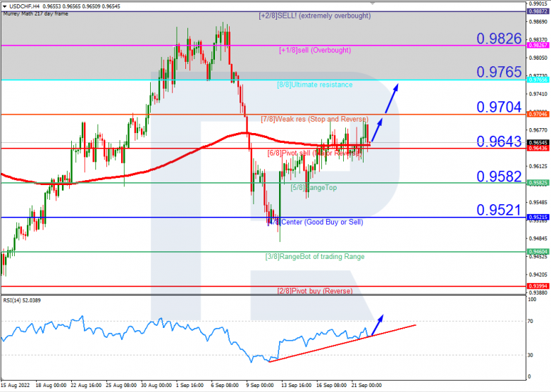Click the Murrey Math 217 day frame label
551x392 pixels.
35,13
